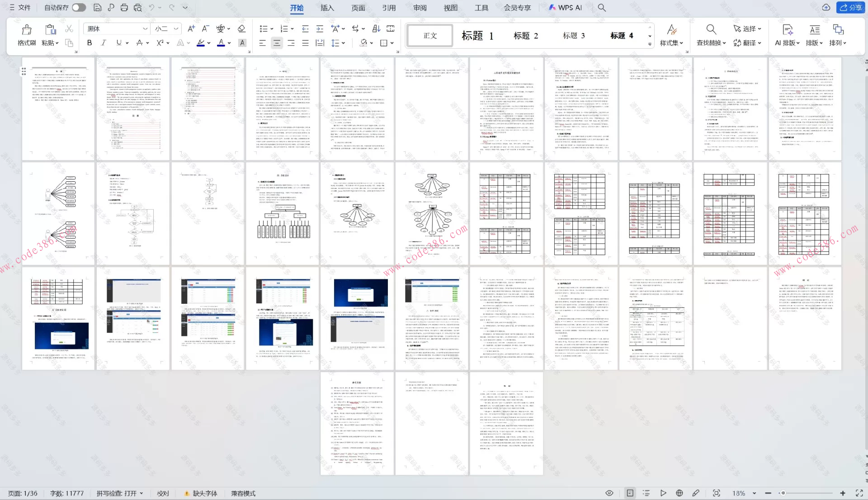Click the increase font size icon
This screenshot has width=868, height=500.
(x=191, y=28)
